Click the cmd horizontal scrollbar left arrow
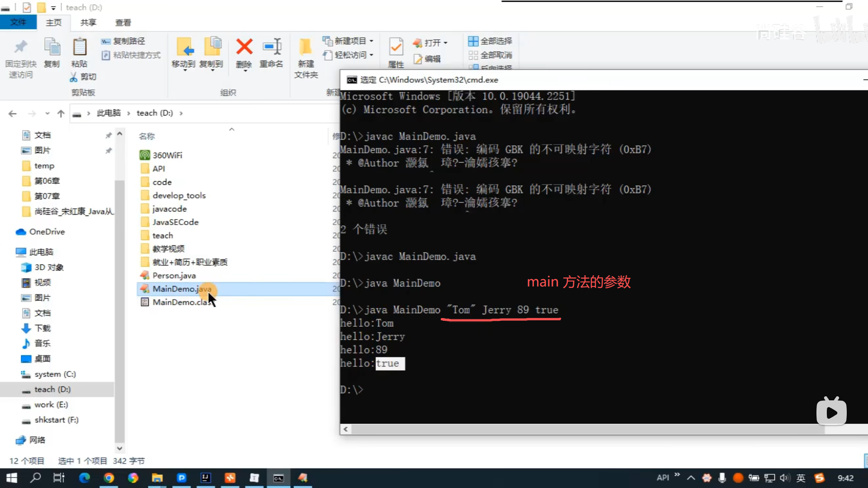Image resolution: width=868 pixels, height=488 pixels. coord(346,429)
